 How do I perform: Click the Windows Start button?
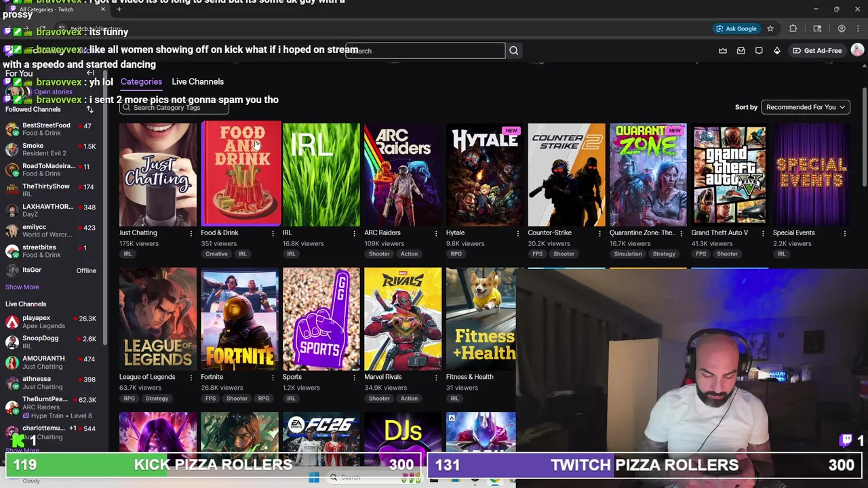pos(314,478)
